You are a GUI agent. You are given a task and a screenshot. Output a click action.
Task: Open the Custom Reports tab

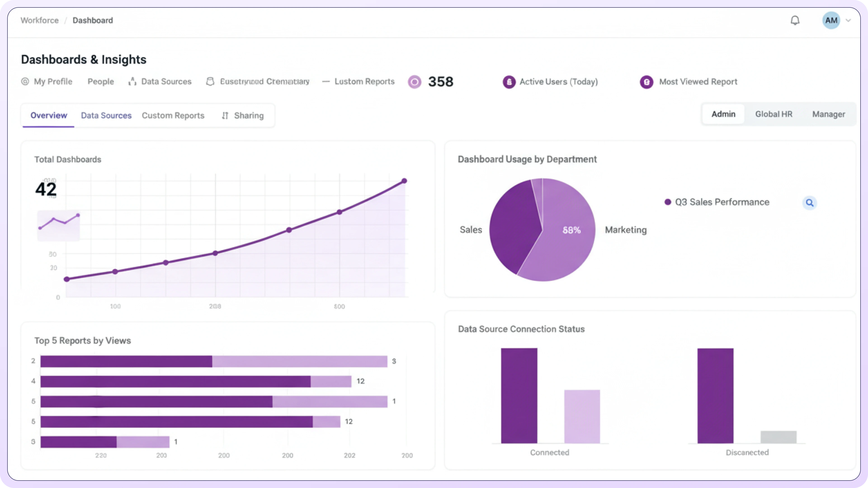(x=173, y=115)
